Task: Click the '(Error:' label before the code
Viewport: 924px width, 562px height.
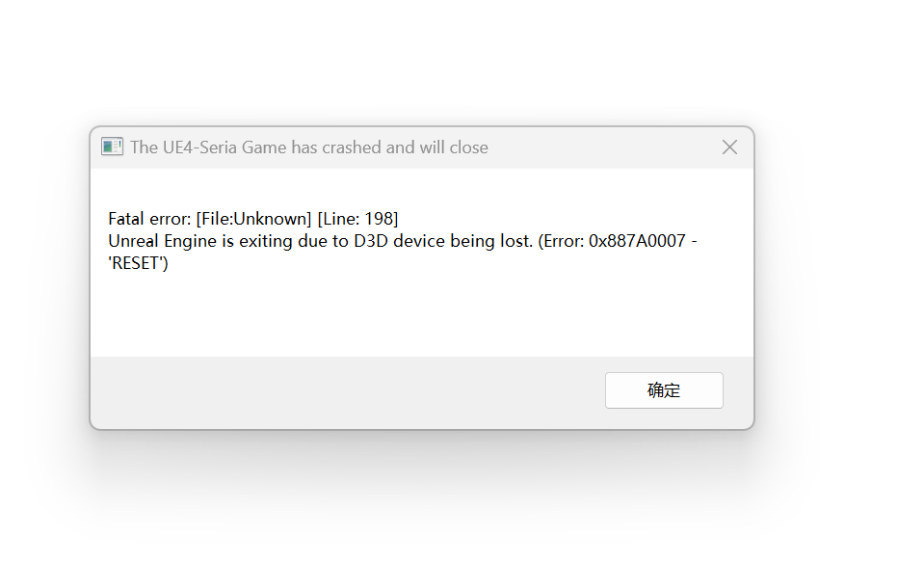Action: (x=561, y=241)
